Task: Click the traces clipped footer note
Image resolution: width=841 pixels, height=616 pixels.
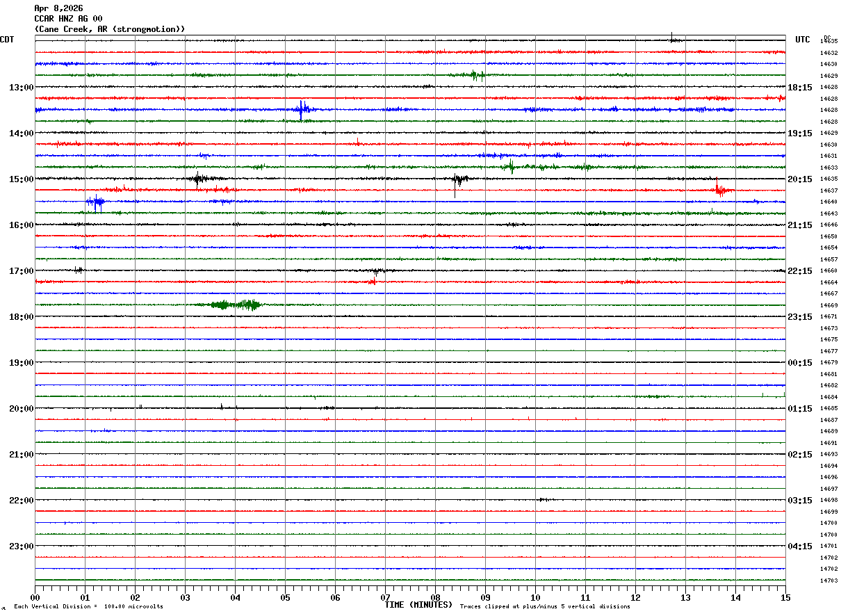Action: click(x=545, y=607)
